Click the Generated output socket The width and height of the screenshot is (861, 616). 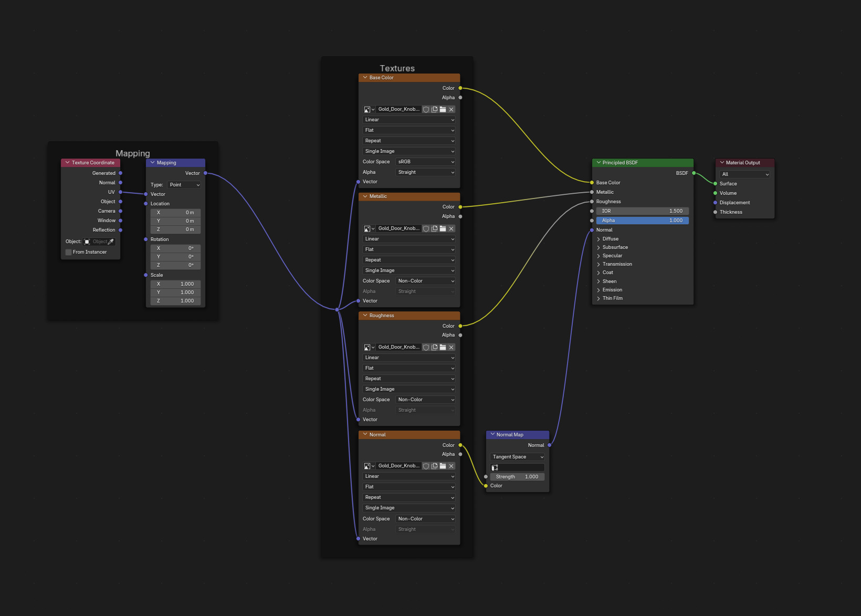tap(120, 173)
